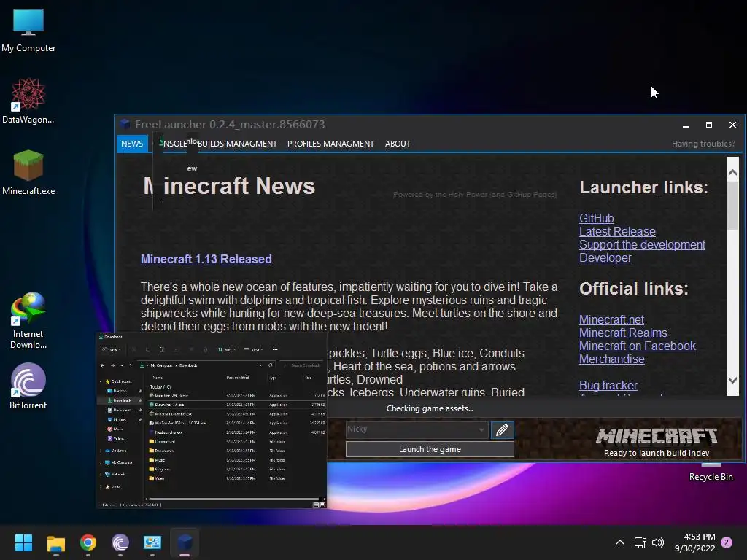
Task: Launch Google Chrome from the taskbar
Action: (88, 542)
